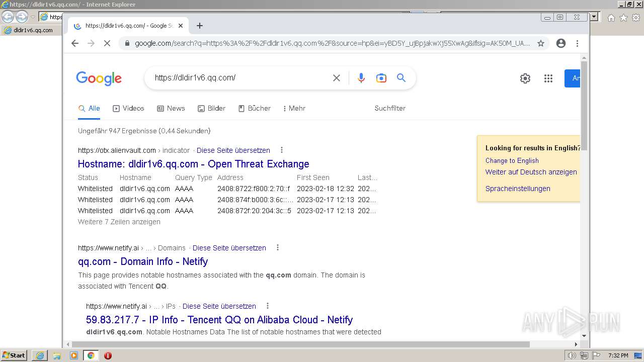Open a new Chrome tab
Image resolution: width=644 pixels, height=362 pixels.
pos(200,26)
